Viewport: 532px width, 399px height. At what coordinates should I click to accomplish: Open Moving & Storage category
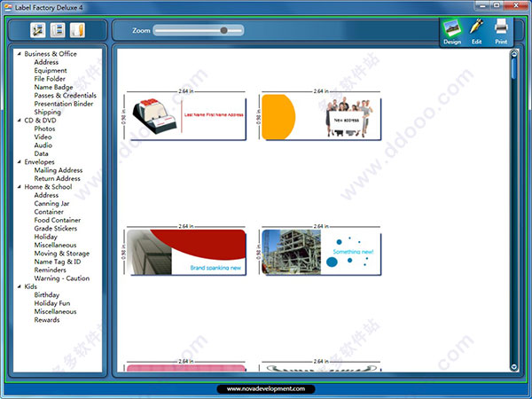click(x=62, y=254)
